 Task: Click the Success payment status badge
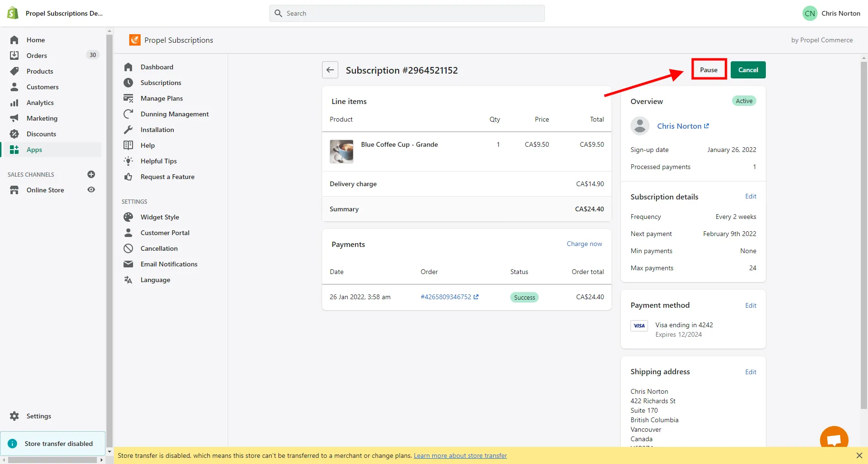tap(525, 297)
